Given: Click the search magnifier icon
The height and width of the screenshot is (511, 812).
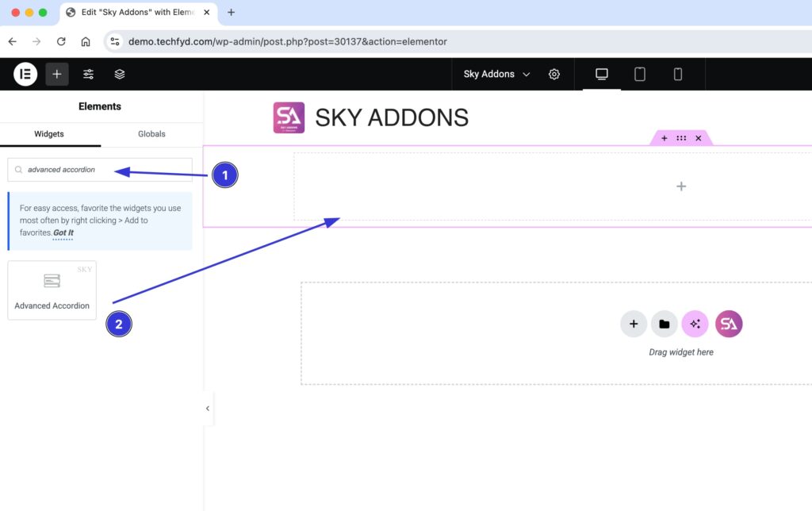Looking at the screenshot, I should point(19,170).
